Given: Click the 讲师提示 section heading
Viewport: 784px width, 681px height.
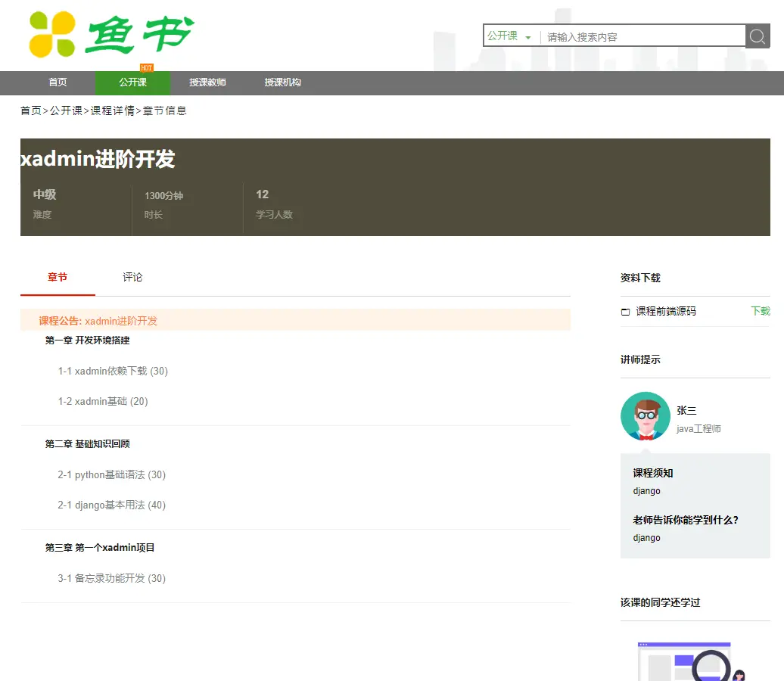Looking at the screenshot, I should pos(640,359).
